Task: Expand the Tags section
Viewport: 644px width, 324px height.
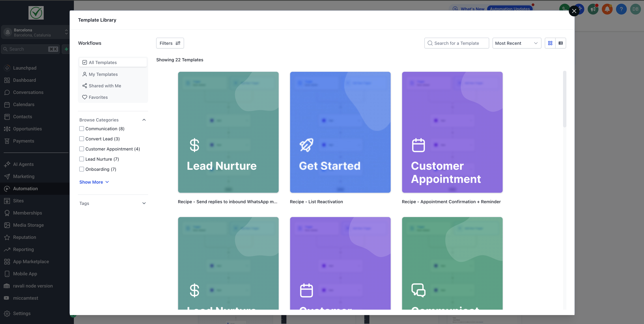Action: pyautogui.click(x=144, y=203)
